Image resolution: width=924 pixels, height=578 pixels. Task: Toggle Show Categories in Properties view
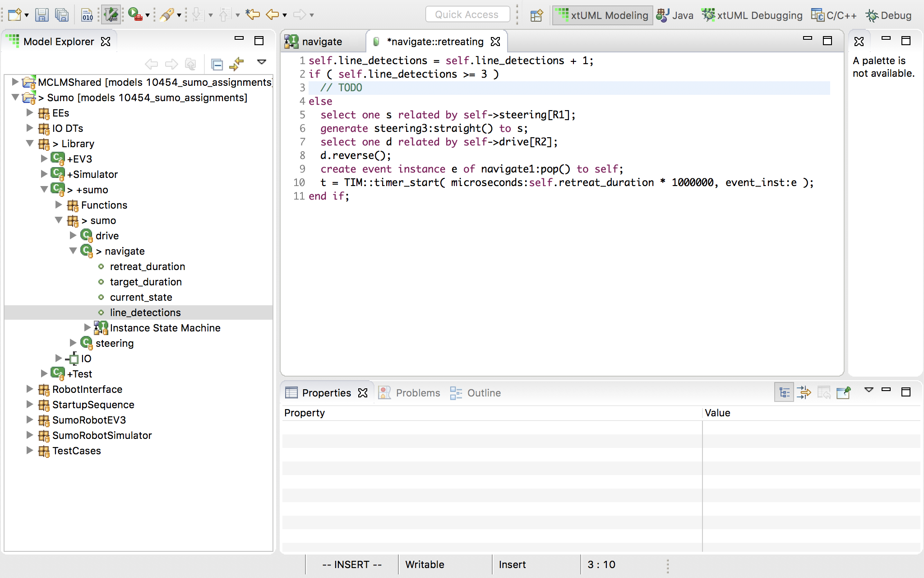(x=784, y=392)
